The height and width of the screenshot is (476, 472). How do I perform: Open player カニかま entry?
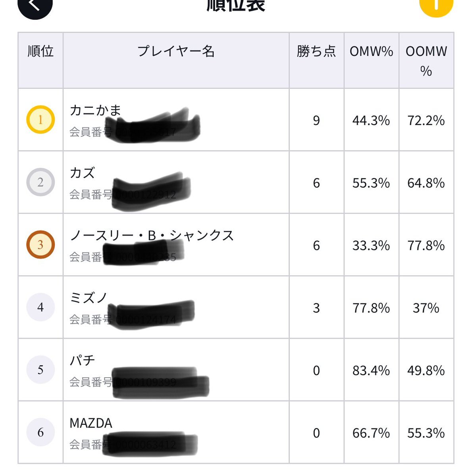176,120
